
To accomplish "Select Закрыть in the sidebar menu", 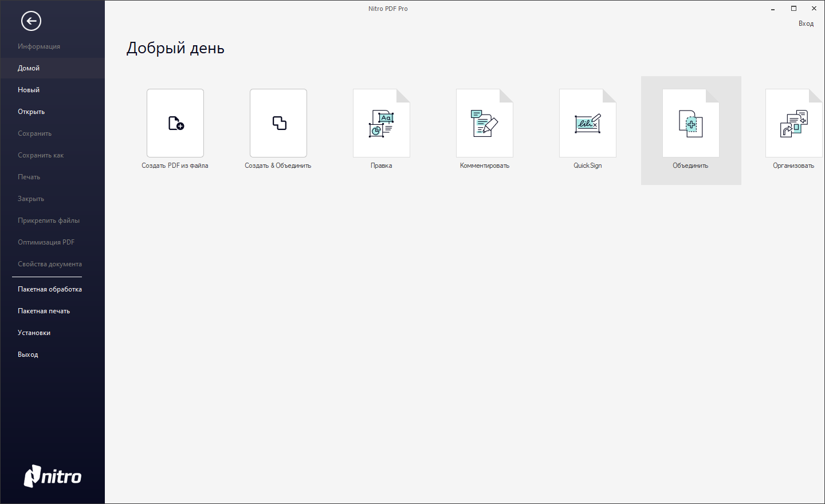I will [x=52, y=199].
